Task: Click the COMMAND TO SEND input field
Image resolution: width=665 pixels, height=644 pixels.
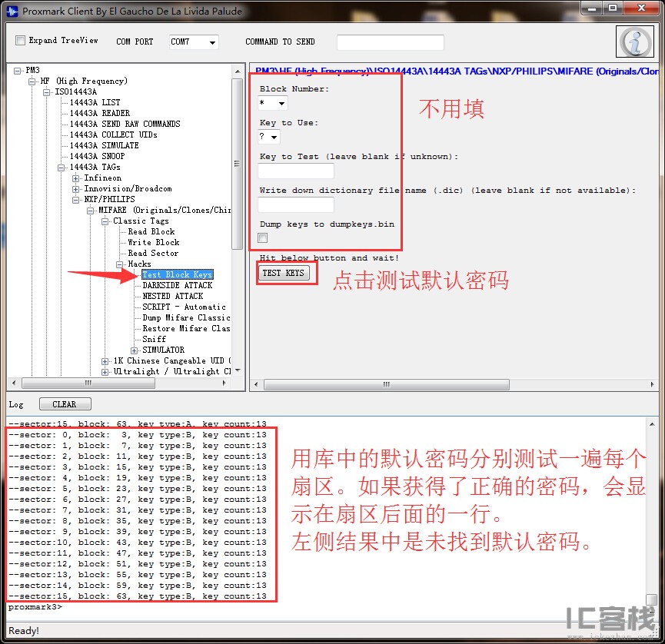Action: pyautogui.click(x=391, y=42)
